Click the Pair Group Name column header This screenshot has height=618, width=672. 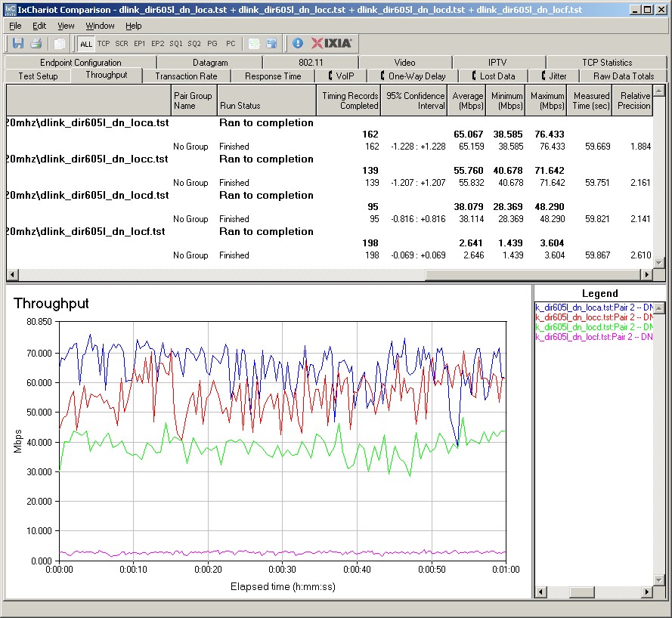coord(194,100)
